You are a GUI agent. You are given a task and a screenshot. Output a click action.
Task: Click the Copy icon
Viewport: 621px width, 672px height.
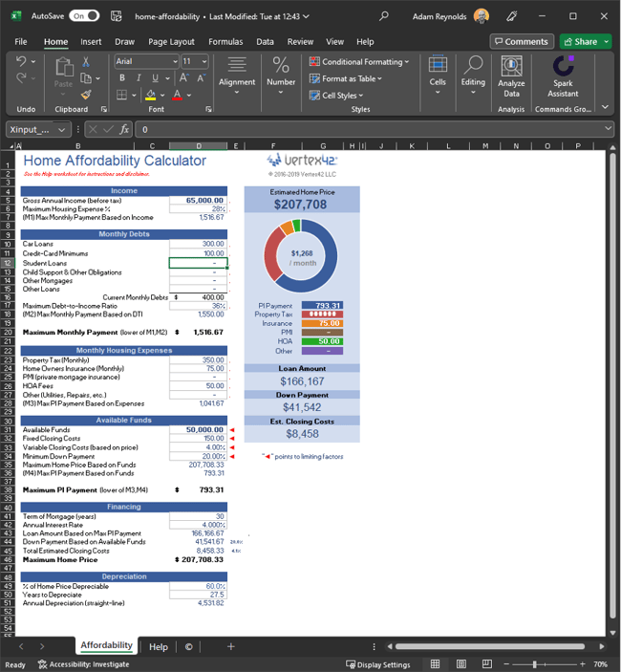(86, 78)
